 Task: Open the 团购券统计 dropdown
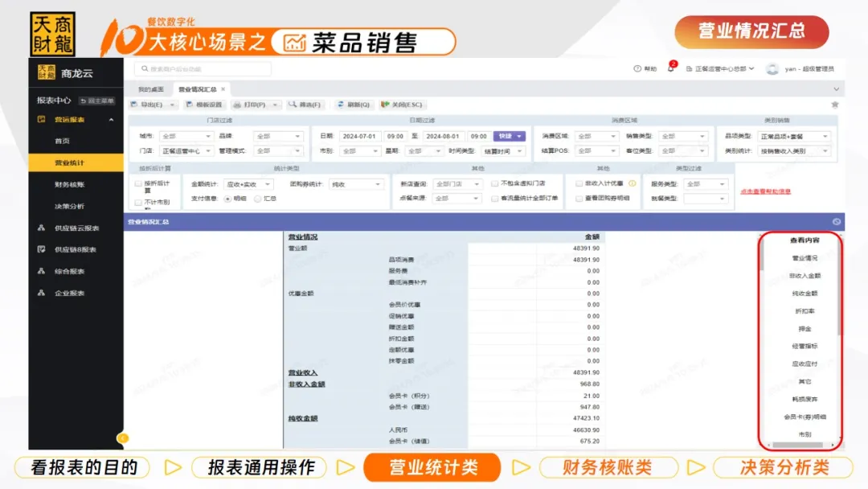tap(356, 184)
